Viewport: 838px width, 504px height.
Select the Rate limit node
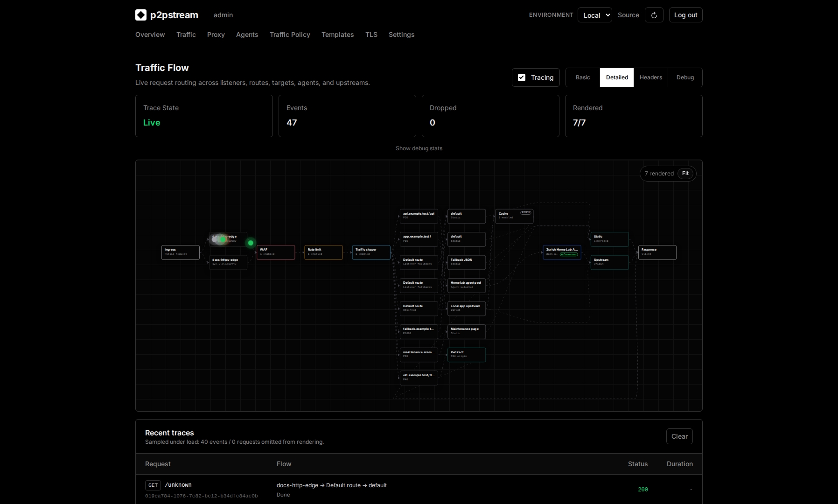[x=323, y=252]
